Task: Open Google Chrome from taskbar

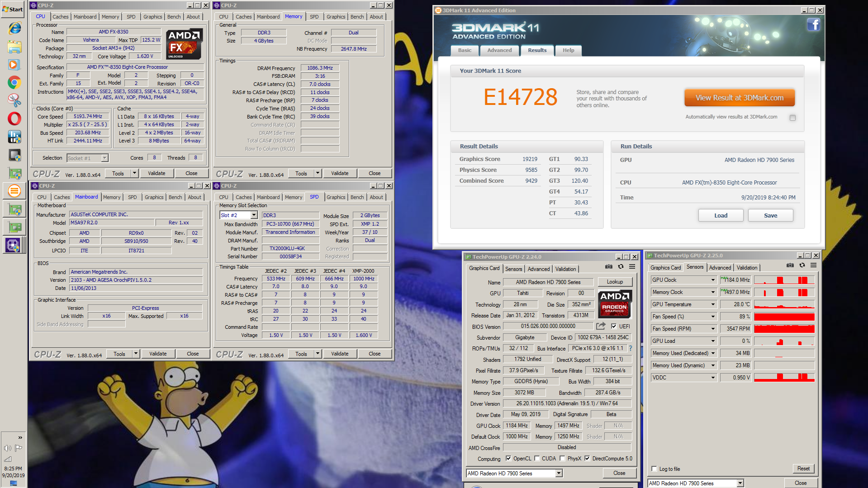Action: tap(14, 83)
